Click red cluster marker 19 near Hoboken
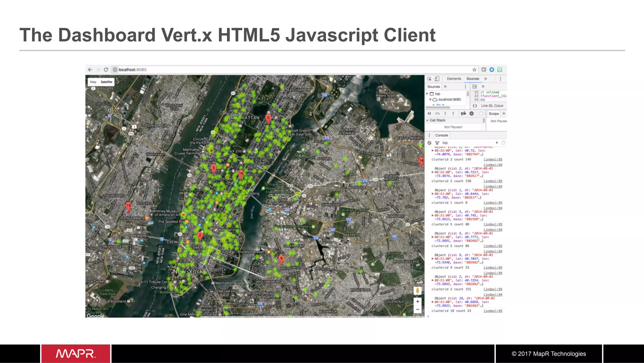644x363 pixels. point(128,207)
